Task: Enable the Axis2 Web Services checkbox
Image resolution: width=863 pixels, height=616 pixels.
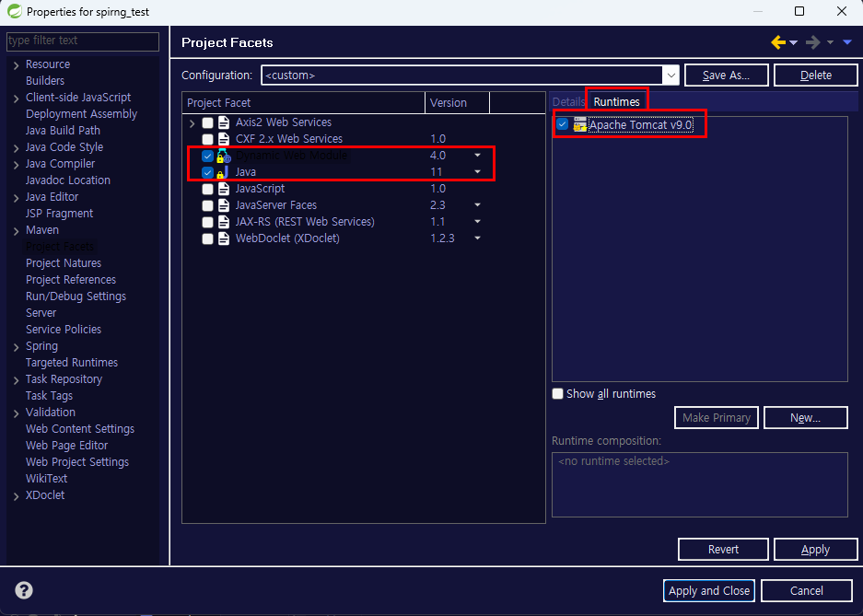Action: (207, 122)
